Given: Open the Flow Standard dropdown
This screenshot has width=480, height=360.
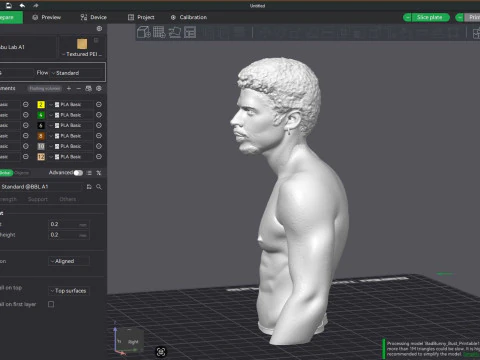Looking at the screenshot, I should [76, 73].
